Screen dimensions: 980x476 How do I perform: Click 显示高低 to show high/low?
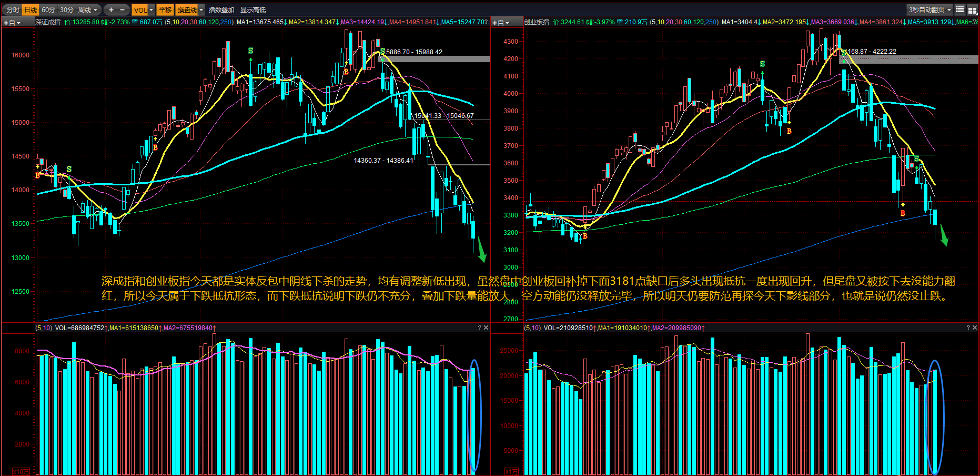point(253,9)
